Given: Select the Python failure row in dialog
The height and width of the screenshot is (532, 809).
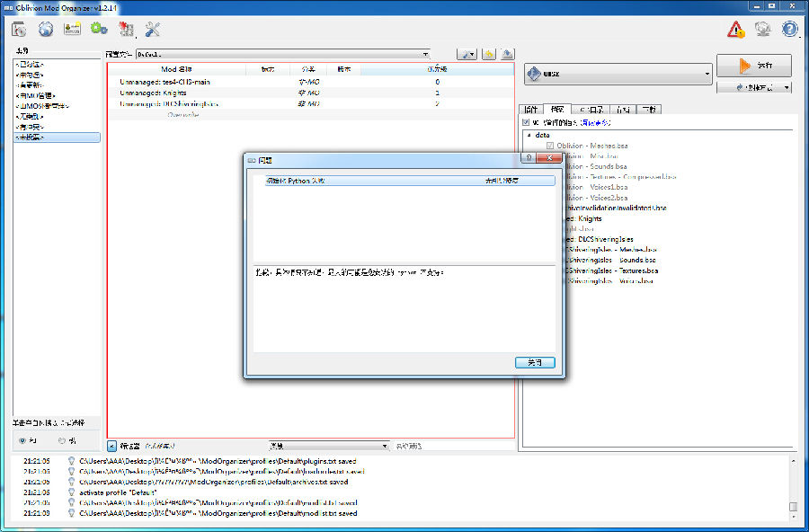Looking at the screenshot, I should [410, 181].
